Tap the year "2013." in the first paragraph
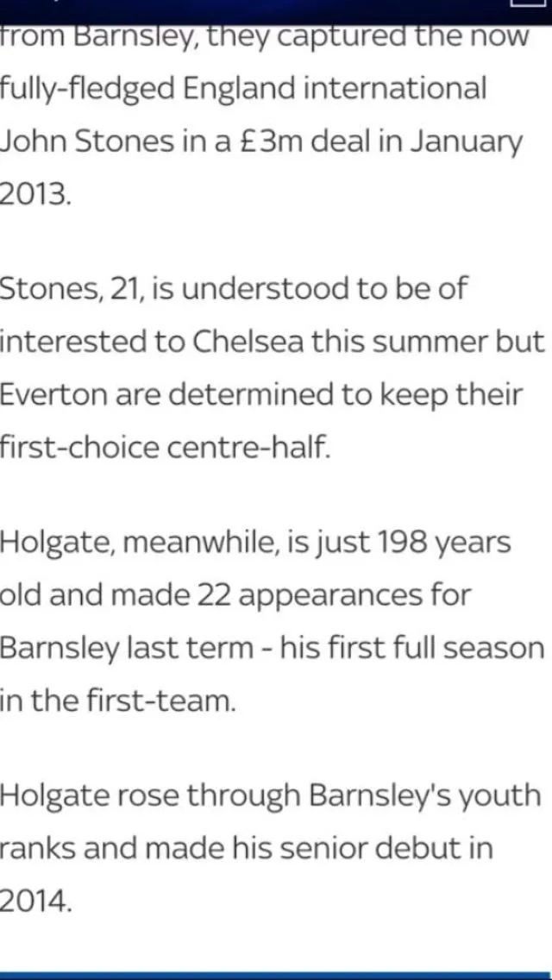This screenshot has width=552, height=980. click(34, 193)
